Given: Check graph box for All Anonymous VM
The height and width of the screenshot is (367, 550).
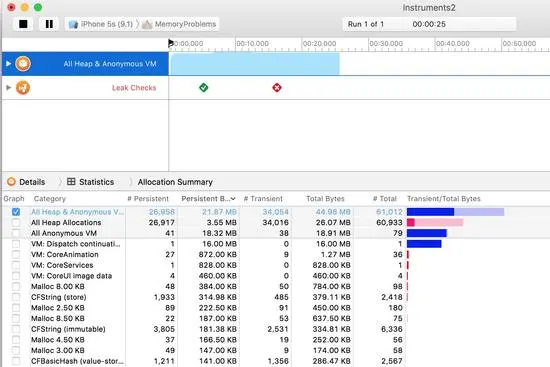Looking at the screenshot, I should [16, 233].
